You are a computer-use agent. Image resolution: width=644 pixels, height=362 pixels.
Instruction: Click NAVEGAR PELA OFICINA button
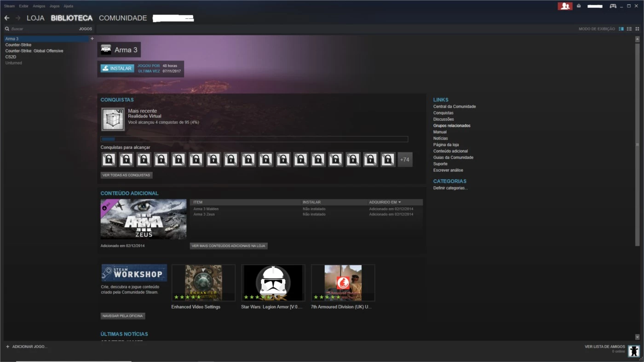click(123, 316)
